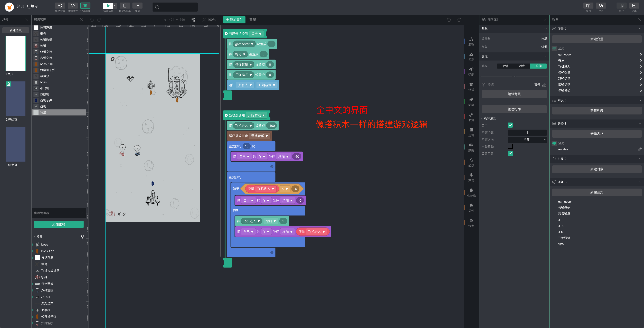The width and height of the screenshot is (644, 328).
Task: Select 适应 fill option
Action: [522, 66]
